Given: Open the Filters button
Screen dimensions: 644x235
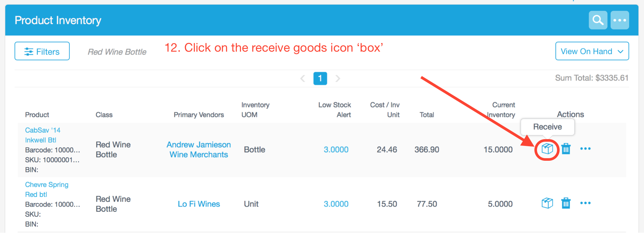Looking at the screenshot, I should pos(42,51).
